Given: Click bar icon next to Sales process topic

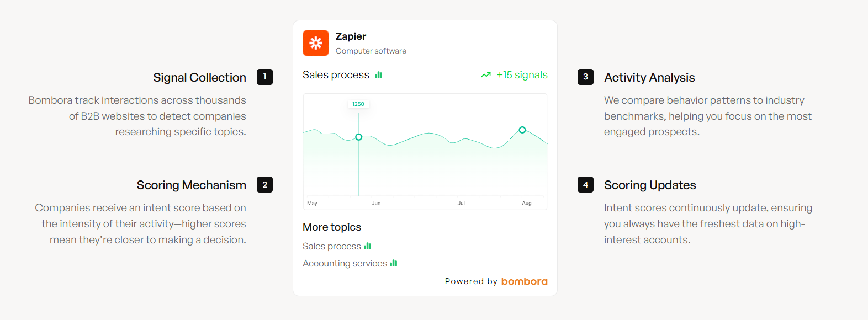Looking at the screenshot, I should 368,246.
